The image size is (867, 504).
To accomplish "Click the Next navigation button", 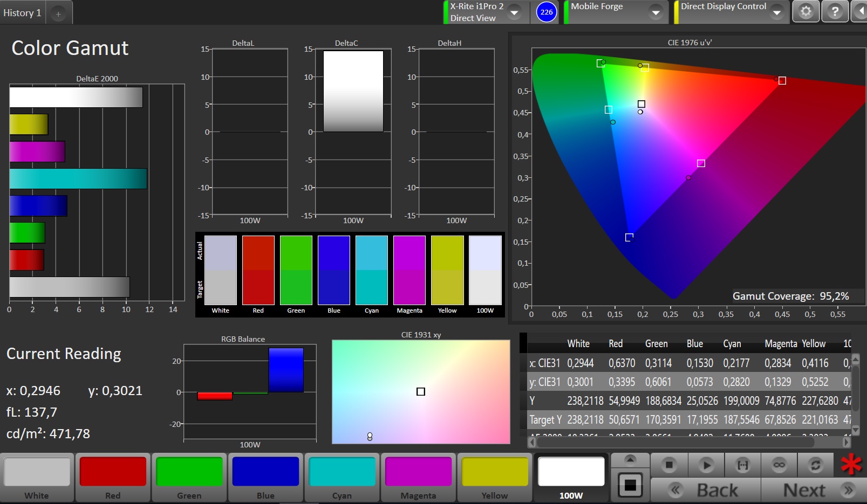I will (x=815, y=490).
